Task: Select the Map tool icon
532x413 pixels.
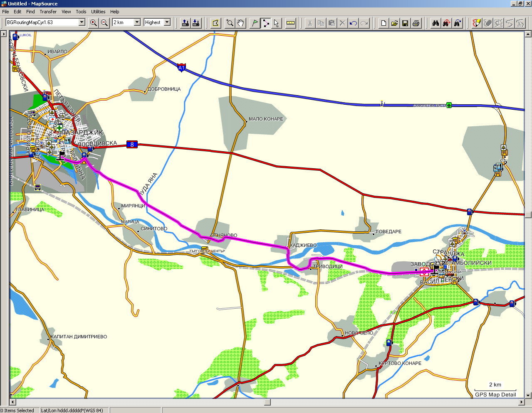Action: 215,23
